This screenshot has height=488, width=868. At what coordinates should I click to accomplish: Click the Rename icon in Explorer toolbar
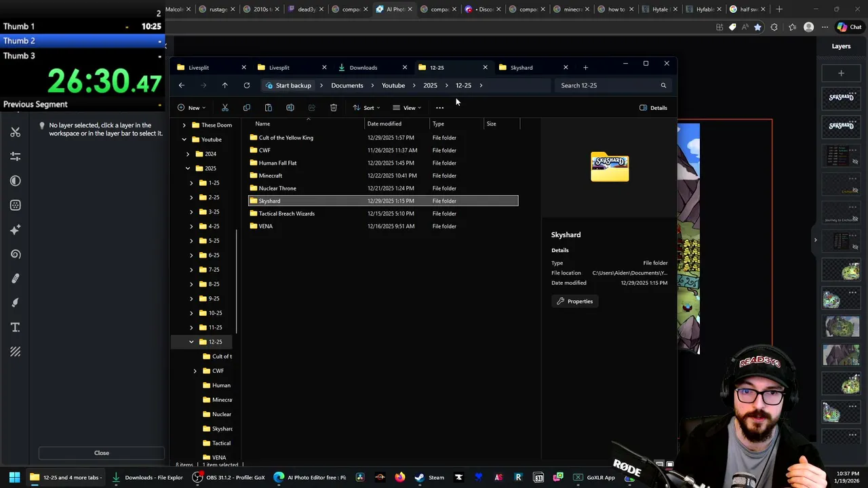point(290,108)
